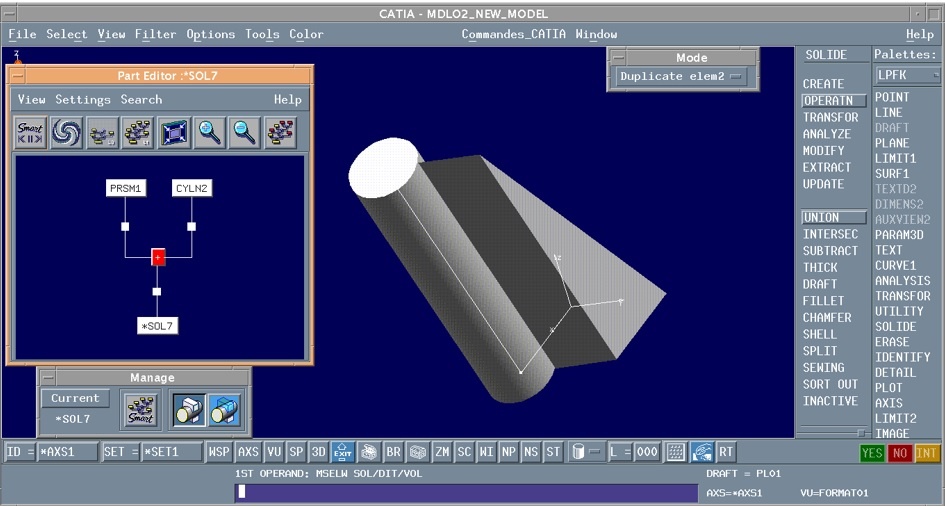Image resolution: width=945 pixels, height=506 pixels.
Task: Click the dotted grid icon in bottom bar
Action: (675, 452)
